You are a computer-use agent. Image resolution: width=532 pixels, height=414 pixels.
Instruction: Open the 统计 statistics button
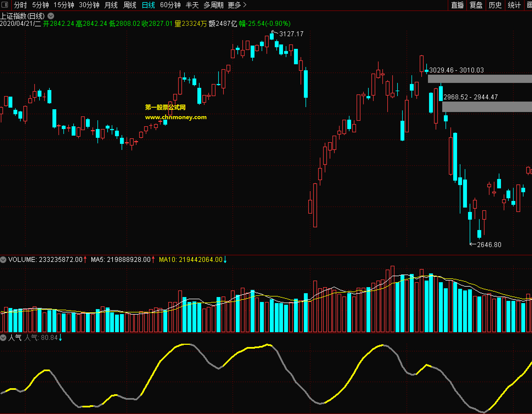point(514,5)
